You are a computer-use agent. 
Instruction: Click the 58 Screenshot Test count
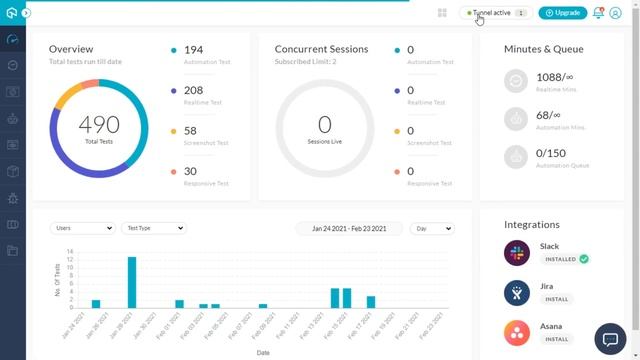[x=190, y=131]
